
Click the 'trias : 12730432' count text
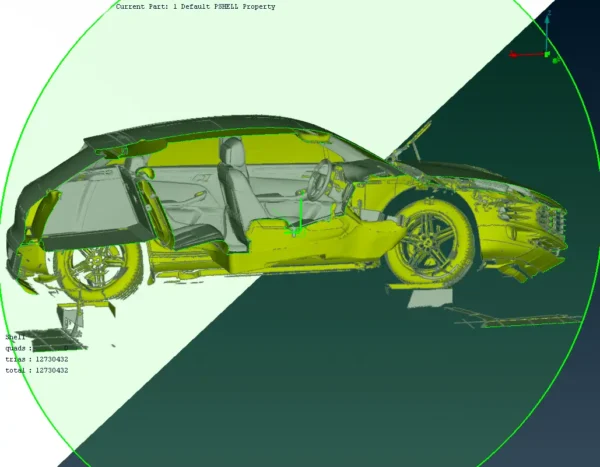[x=37, y=359]
